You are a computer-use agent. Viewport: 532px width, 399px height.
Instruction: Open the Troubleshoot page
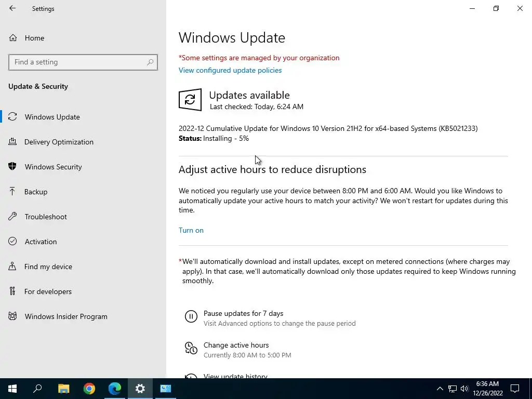coord(83,217)
